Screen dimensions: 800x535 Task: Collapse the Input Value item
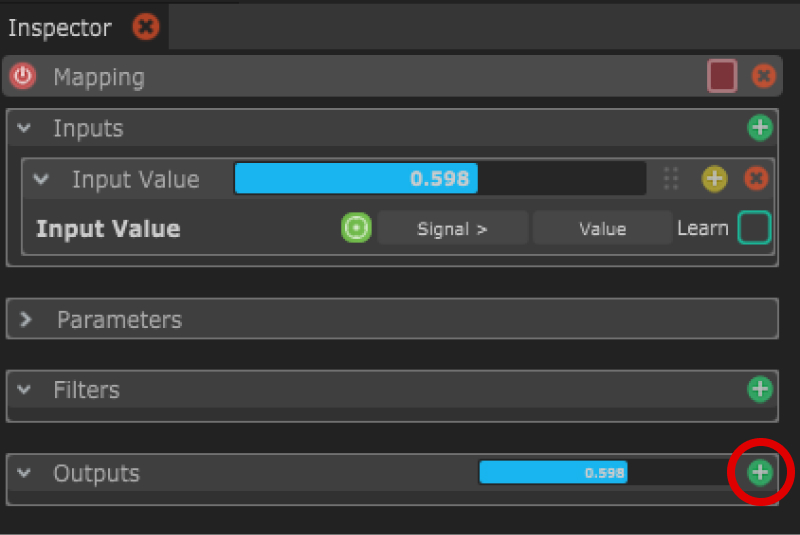(x=41, y=180)
